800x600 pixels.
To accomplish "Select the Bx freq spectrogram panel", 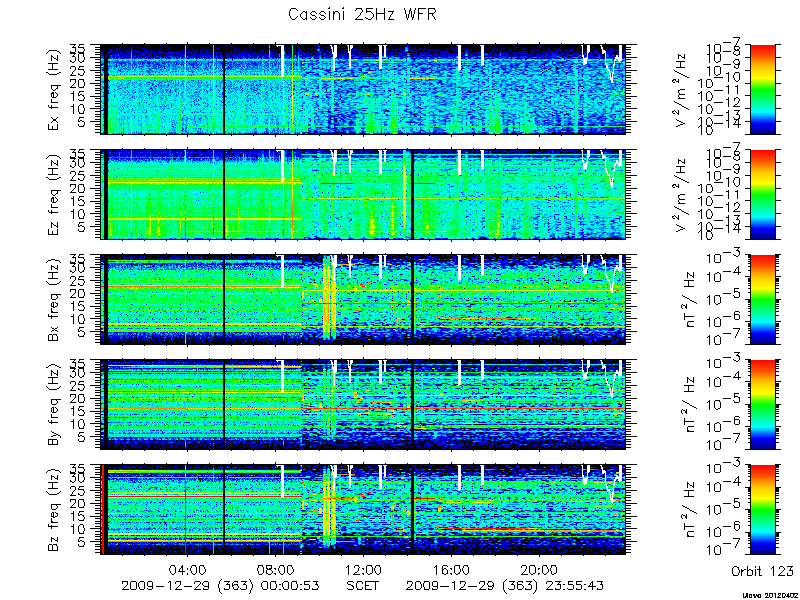I will click(x=363, y=299).
